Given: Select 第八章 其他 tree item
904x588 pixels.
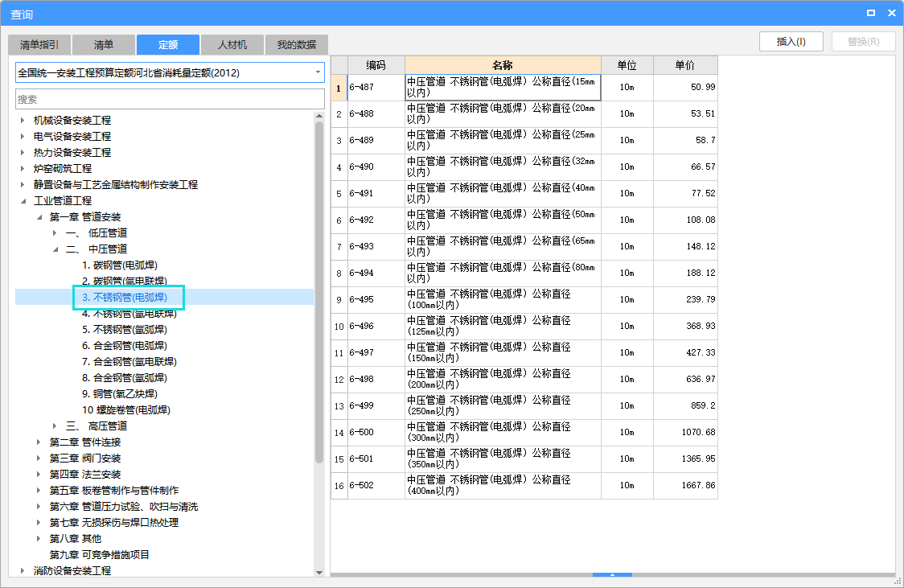Looking at the screenshot, I should pos(76,538).
